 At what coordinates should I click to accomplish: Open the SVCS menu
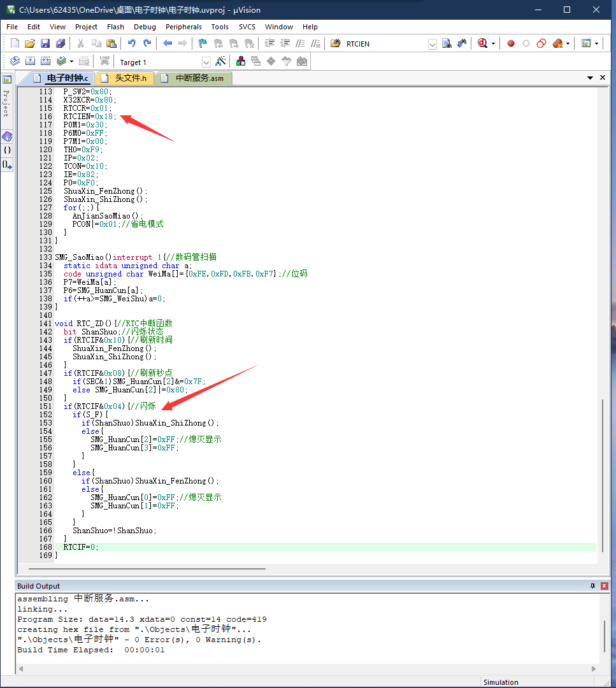click(247, 27)
